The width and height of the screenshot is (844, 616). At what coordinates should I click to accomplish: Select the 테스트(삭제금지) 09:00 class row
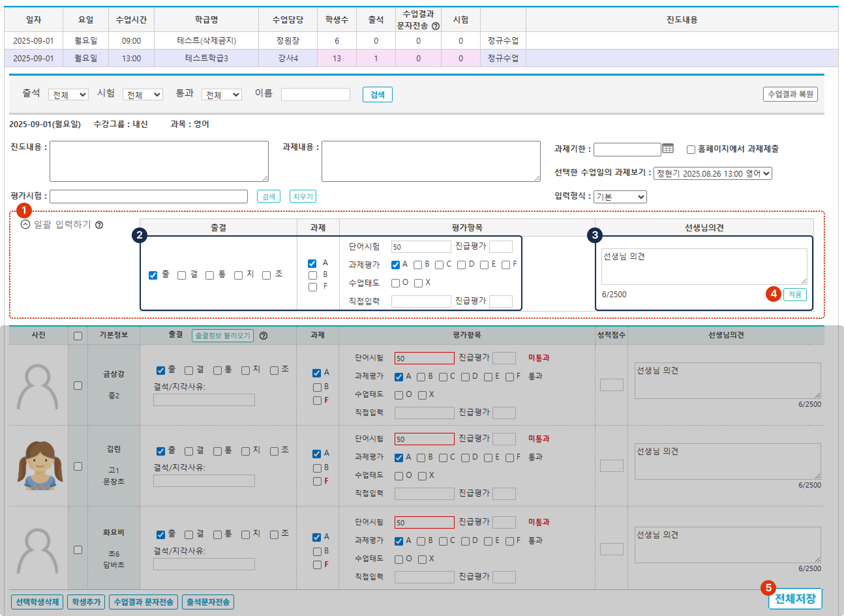click(206, 41)
